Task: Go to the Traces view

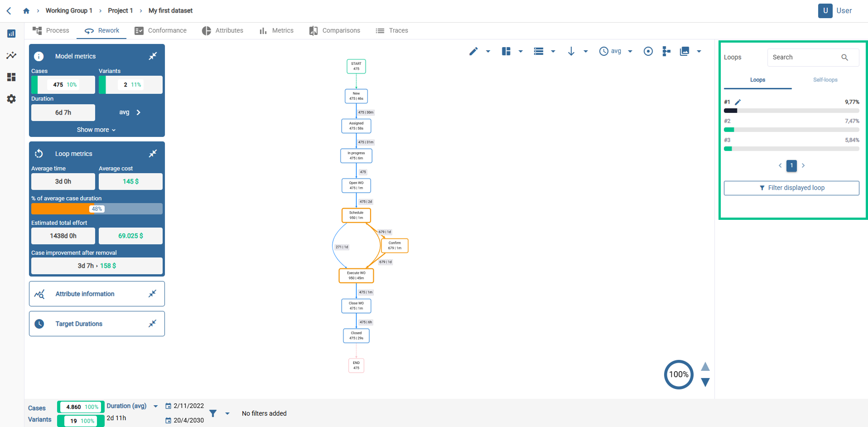Action: 392,30
